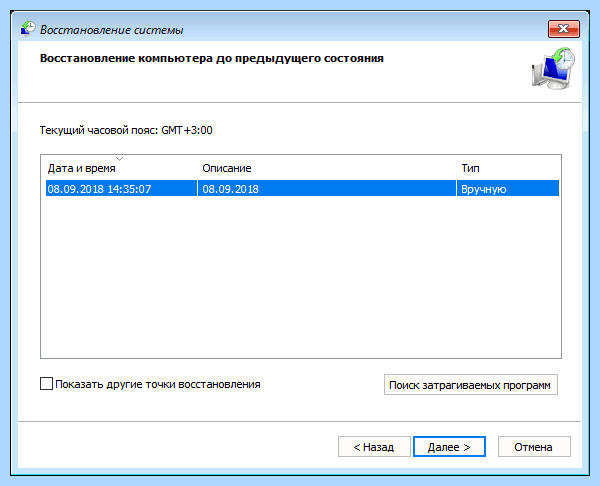Click the computer restore clock icon in the header
This screenshot has width=600, height=486.
553,69
